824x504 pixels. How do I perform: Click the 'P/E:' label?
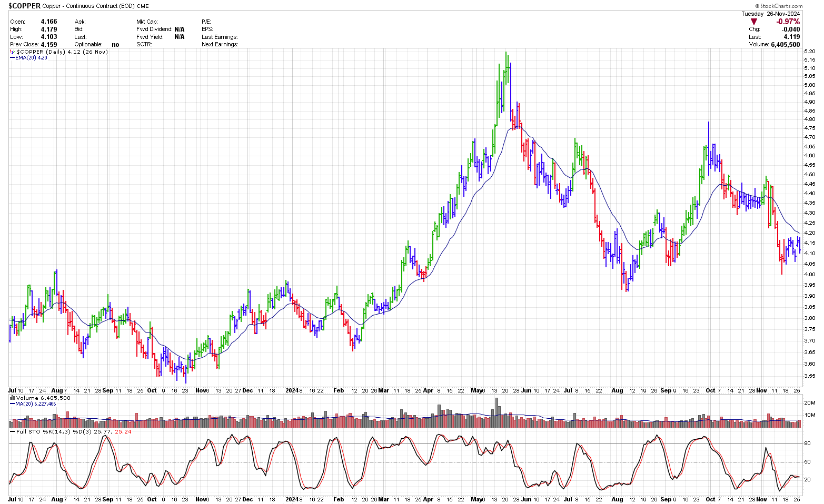206,22
